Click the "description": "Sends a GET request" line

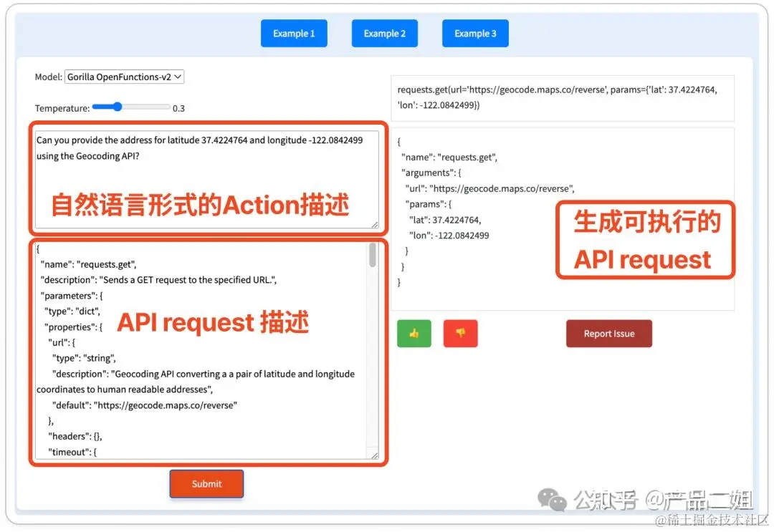[x=158, y=280]
